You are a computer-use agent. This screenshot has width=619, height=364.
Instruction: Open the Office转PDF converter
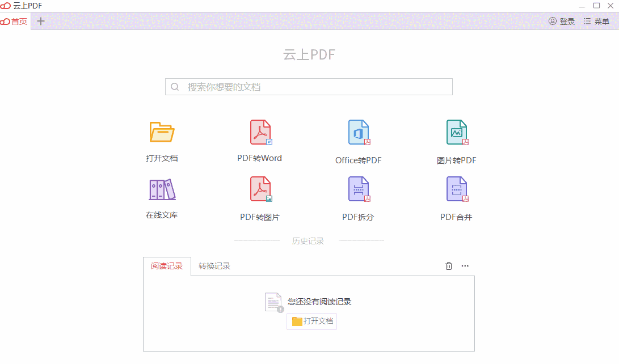(x=358, y=139)
